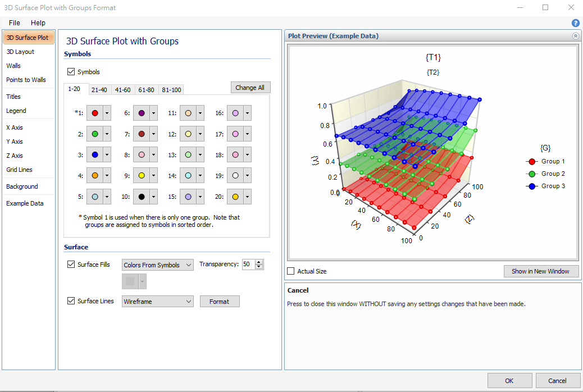Click the orange symbol 4 icon
The height and width of the screenshot is (392, 583).
[95, 176]
